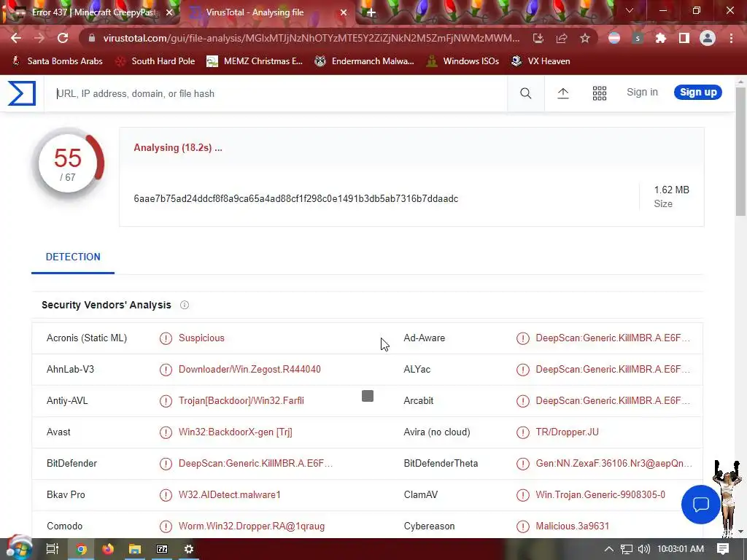The width and height of the screenshot is (747, 560).
Task: Click the Win32:BackdoorX-gen [Trj] result
Action: [236, 432]
